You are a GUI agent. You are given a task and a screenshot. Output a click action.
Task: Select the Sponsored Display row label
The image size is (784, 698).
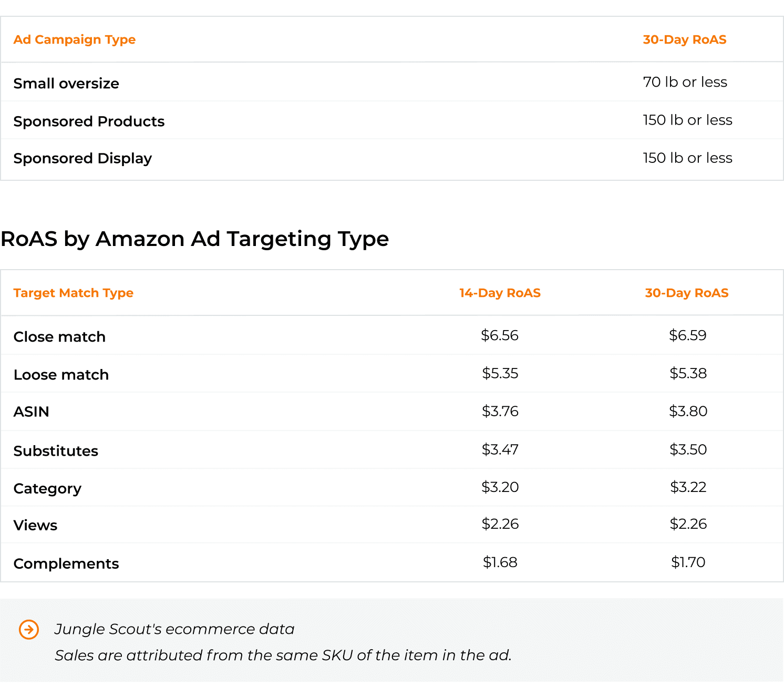click(82, 159)
